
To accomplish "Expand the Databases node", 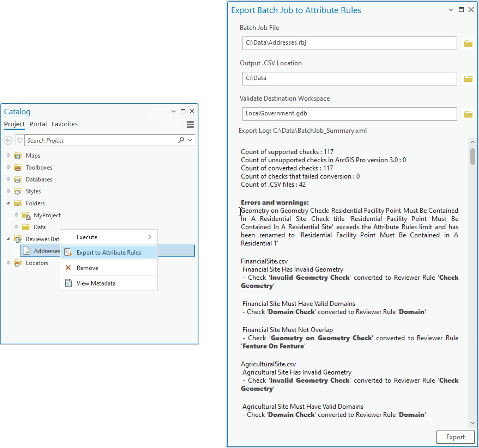I will pos(9,179).
